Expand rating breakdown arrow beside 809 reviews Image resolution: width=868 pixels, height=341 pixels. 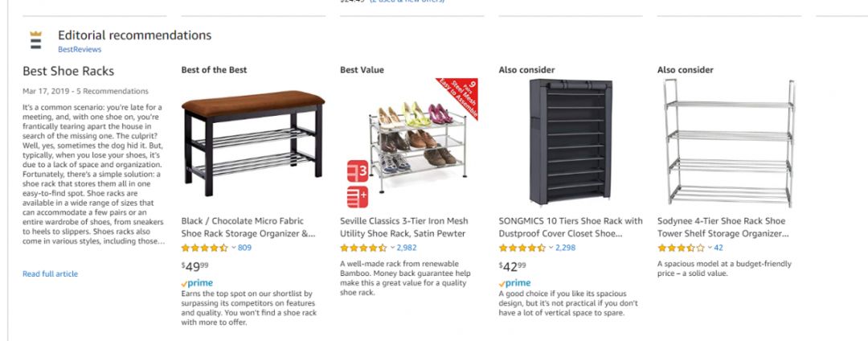point(233,248)
